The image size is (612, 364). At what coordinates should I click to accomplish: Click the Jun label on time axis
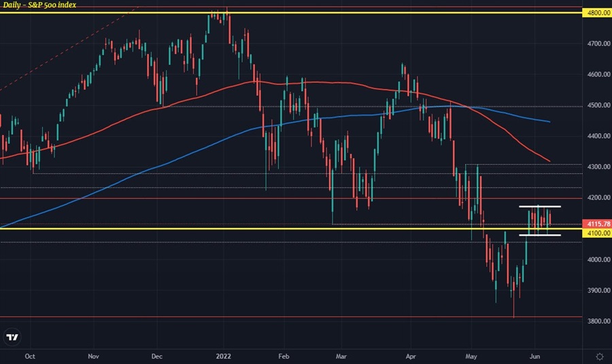[534, 357]
